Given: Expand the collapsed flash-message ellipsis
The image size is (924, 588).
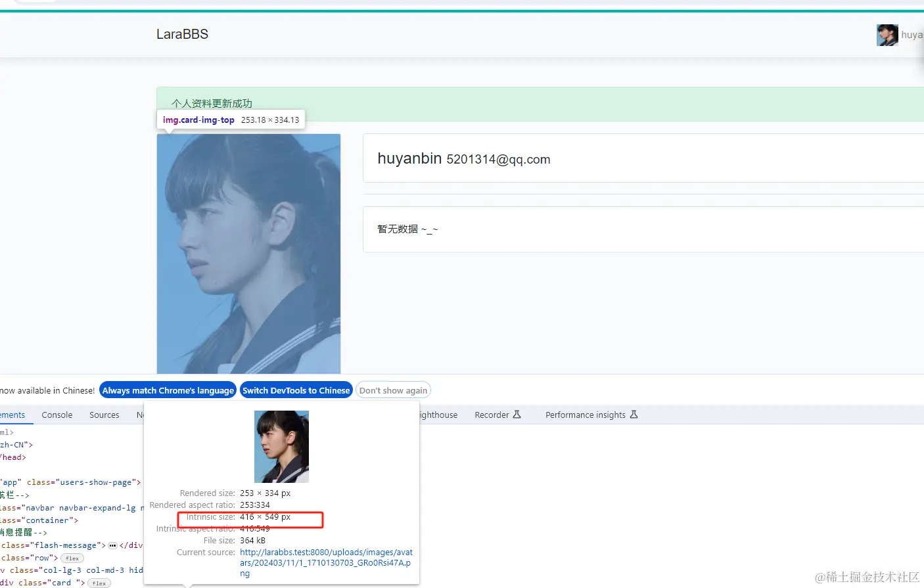Looking at the screenshot, I should click(112, 545).
